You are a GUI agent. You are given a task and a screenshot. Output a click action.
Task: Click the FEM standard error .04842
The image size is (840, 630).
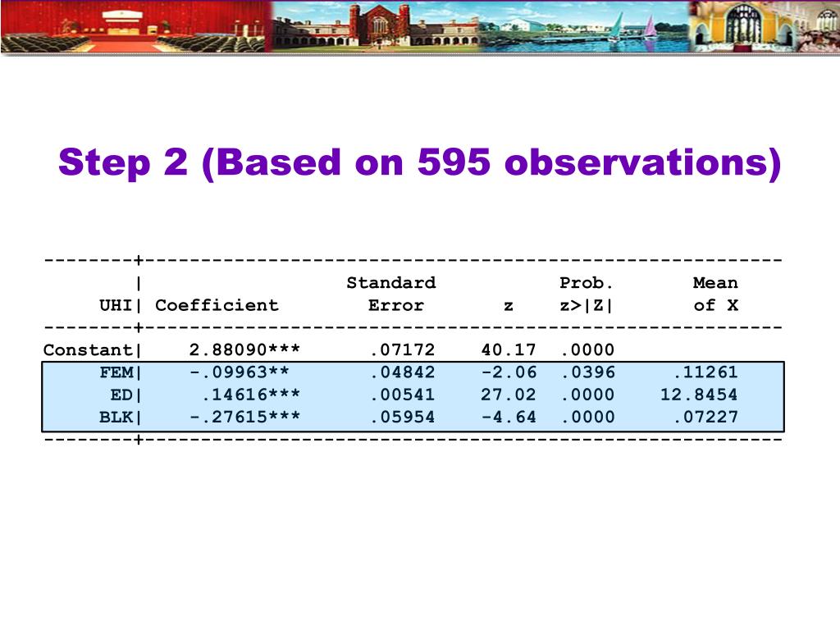(402, 372)
